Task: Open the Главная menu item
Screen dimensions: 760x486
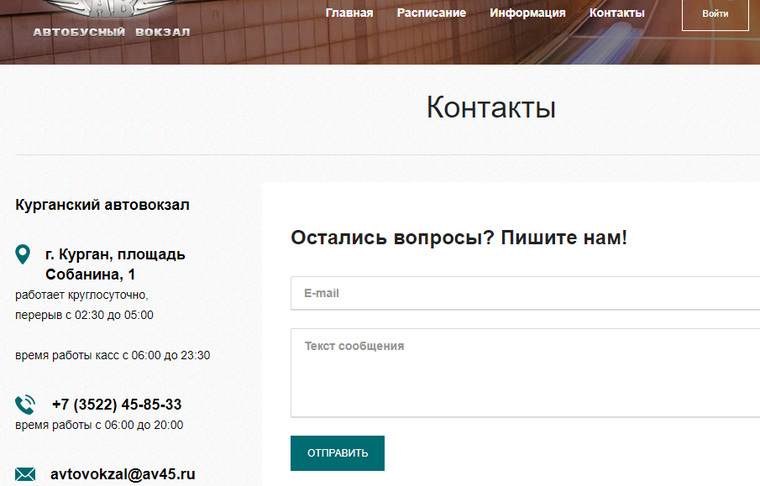Action: (349, 13)
